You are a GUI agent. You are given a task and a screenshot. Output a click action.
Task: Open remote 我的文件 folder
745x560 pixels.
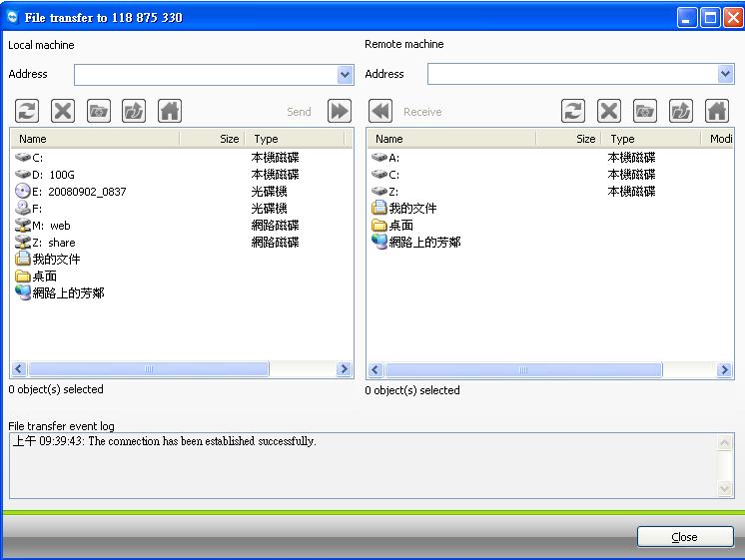click(404, 208)
